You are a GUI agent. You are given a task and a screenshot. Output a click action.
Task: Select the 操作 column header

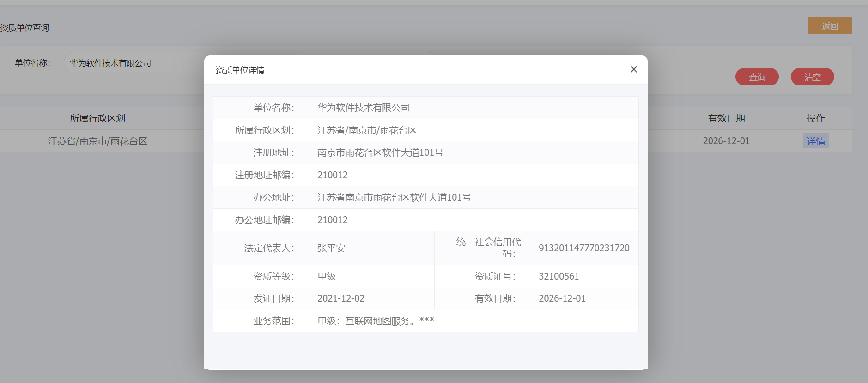(x=816, y=118)
